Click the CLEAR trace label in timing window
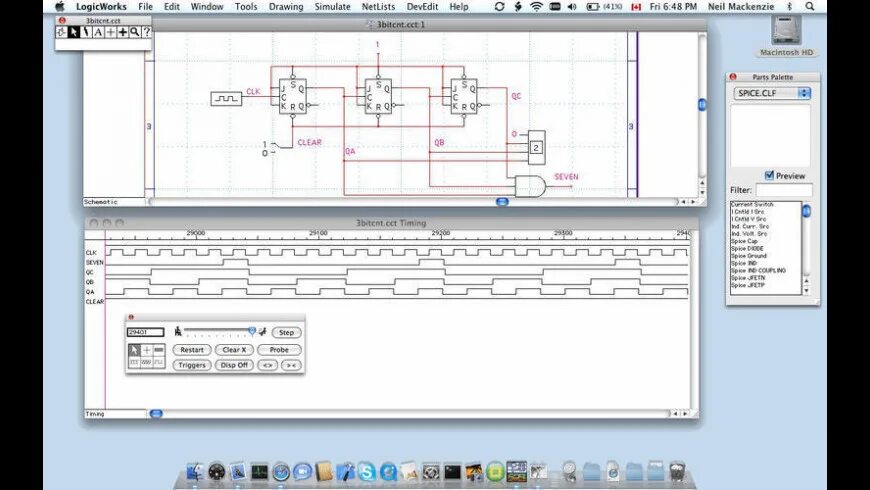Image resolution: width=870 pixels, height=490 pixels. [x=94, y=302]
